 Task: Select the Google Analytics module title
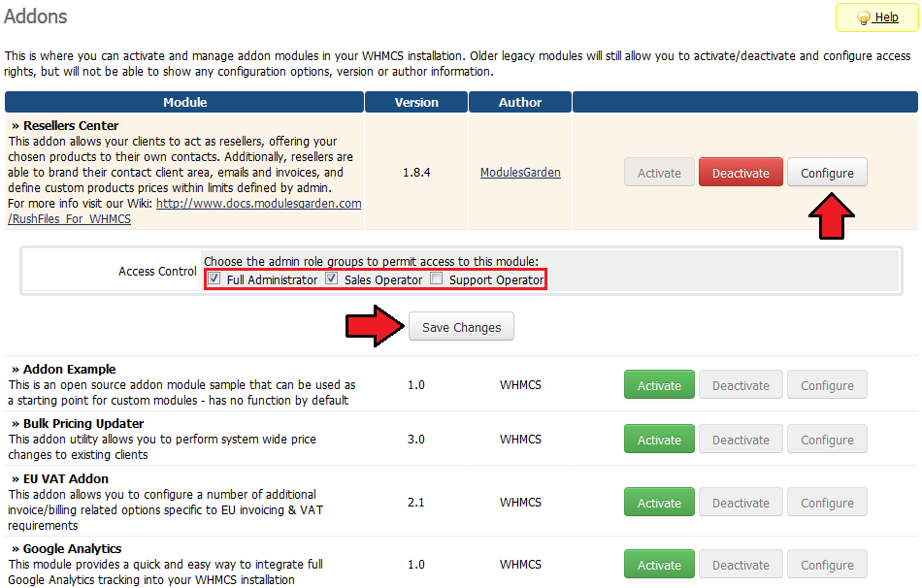(73, 548)
